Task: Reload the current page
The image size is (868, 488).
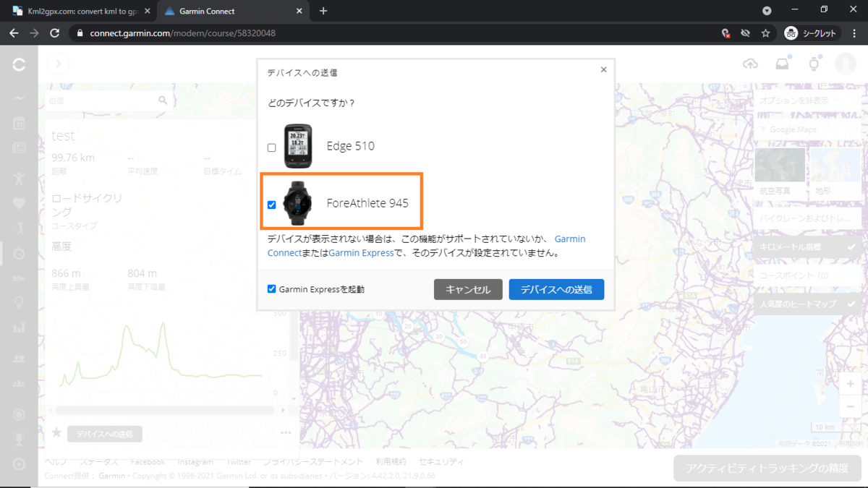Action: pos(54,33)
